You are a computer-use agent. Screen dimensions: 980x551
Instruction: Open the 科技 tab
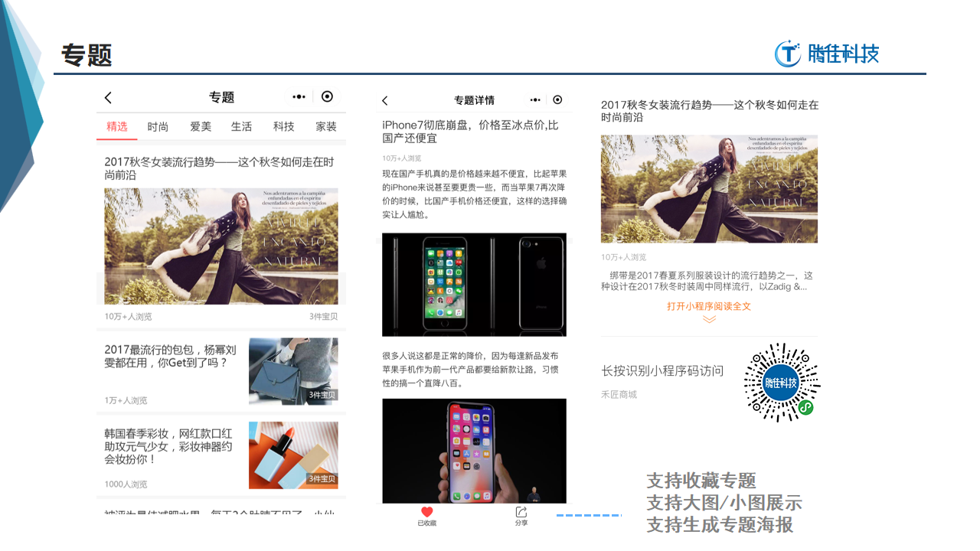(284, 126)
